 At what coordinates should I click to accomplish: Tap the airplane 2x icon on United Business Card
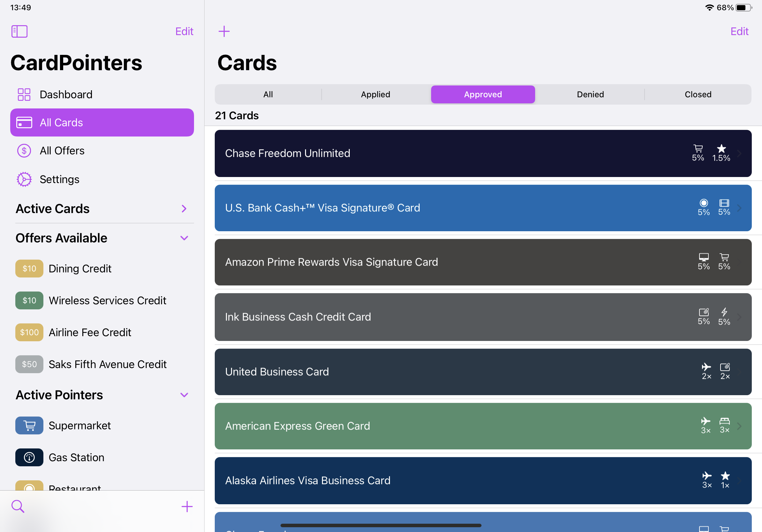click(x=706, y=372)
